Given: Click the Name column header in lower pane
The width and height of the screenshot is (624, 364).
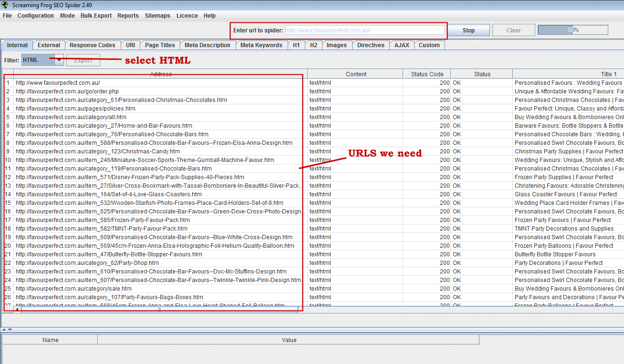Looking at the screenshot, I should click(50, 340).
